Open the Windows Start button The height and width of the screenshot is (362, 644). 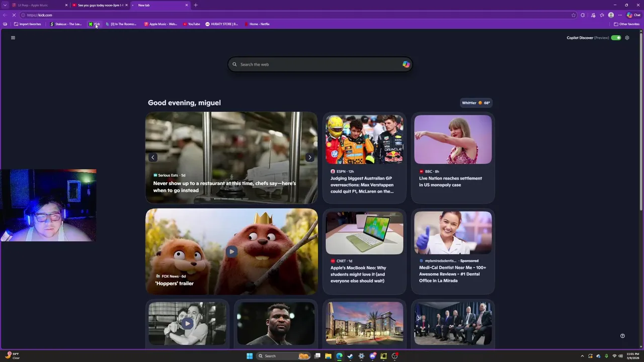pyautogui.click(x=250, y=356)
